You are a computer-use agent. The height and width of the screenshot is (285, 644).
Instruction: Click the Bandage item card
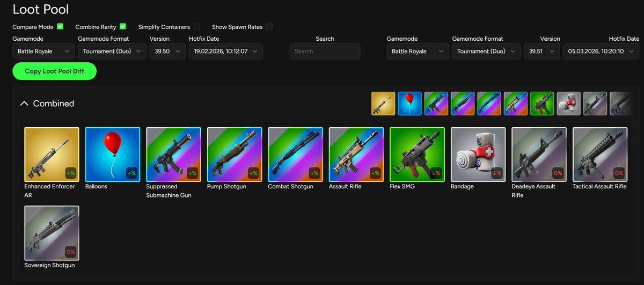[x=478, y=154]
